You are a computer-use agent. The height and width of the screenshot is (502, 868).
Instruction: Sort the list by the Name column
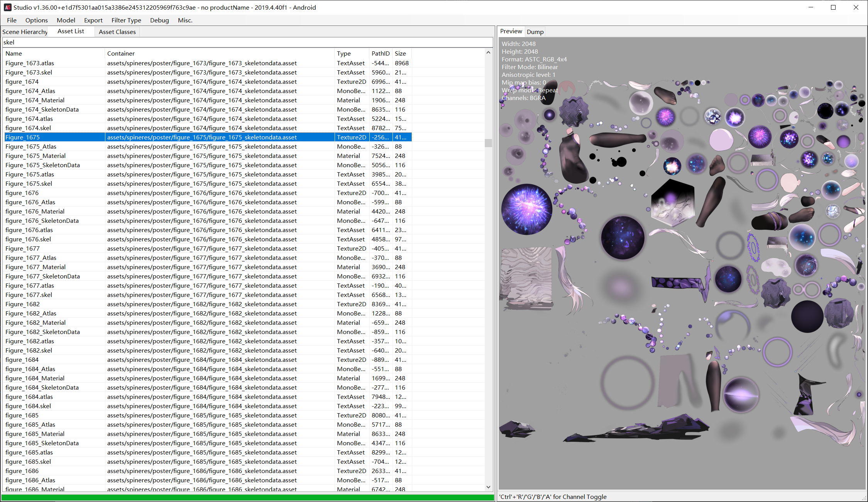(54, 53)
